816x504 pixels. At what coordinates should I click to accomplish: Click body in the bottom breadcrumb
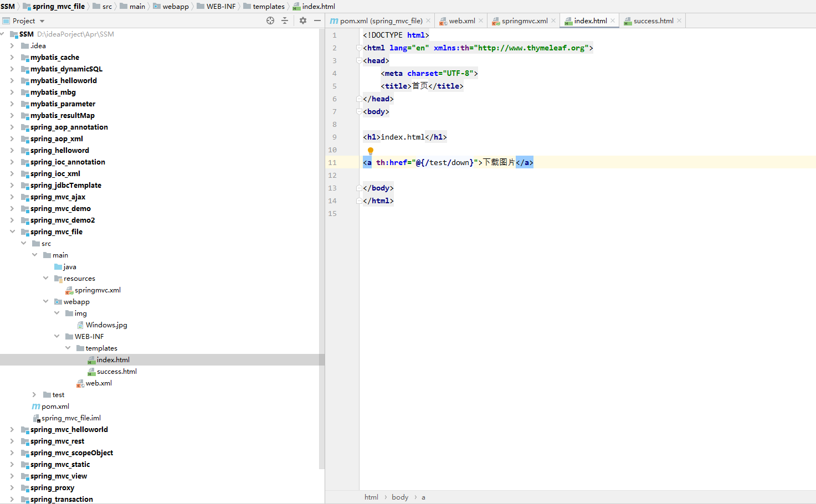[x=400, y=497]
